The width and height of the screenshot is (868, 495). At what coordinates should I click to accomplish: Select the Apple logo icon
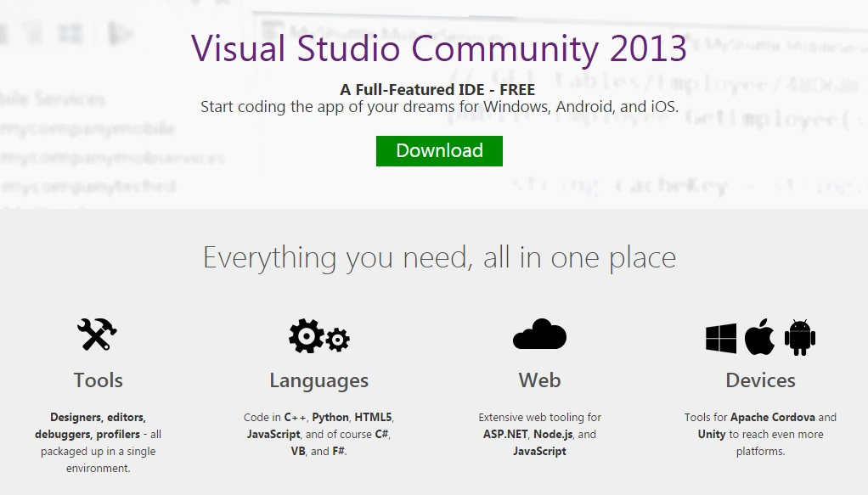(x=760, y=336)
